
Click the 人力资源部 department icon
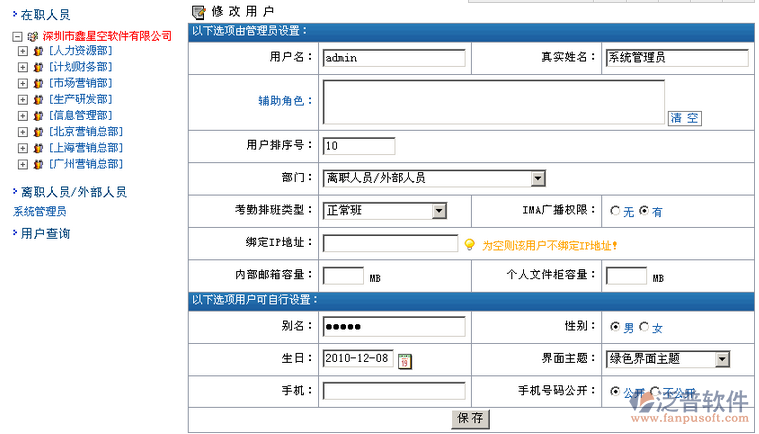(x=38, y=51)
